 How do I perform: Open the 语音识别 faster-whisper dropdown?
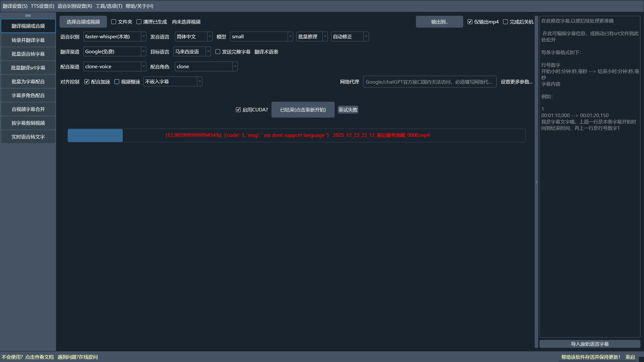click(x=114, y=37)
